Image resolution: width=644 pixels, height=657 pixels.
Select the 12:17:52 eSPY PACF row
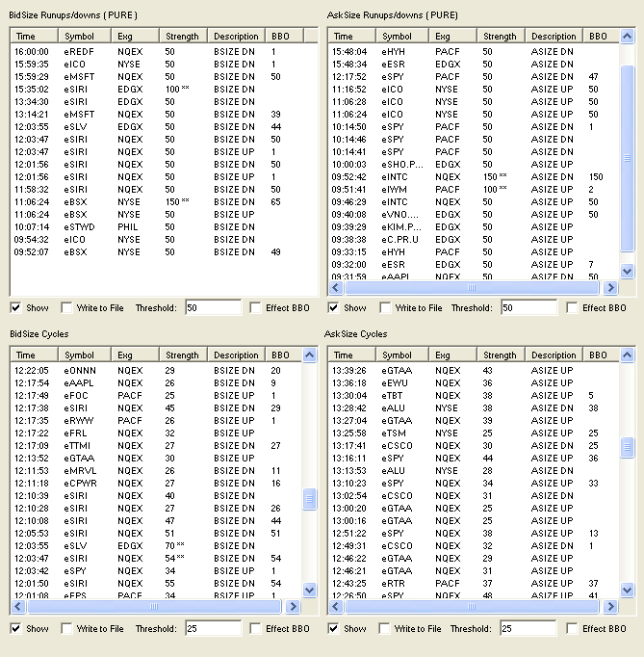coord(474,77)
